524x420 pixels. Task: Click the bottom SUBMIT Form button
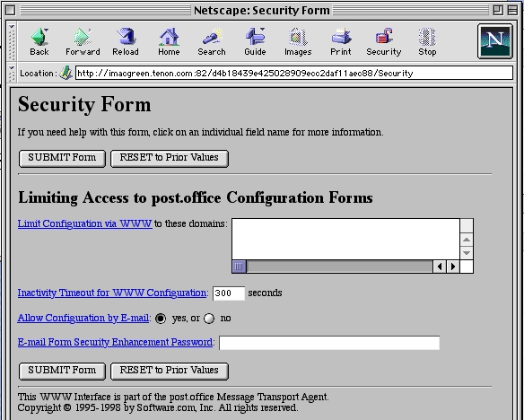[62, 372]
